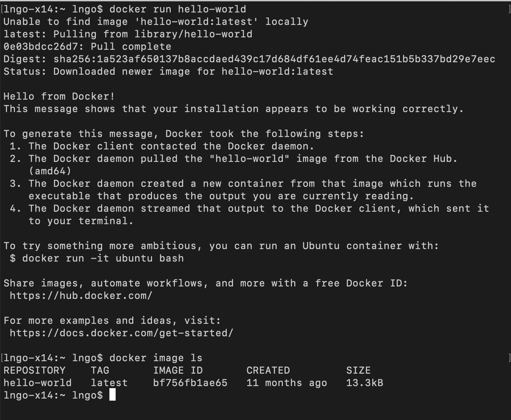Click the suggested 'docker run -it ubuntu bash' command
The image size is (511, 420).
point(103,258)
